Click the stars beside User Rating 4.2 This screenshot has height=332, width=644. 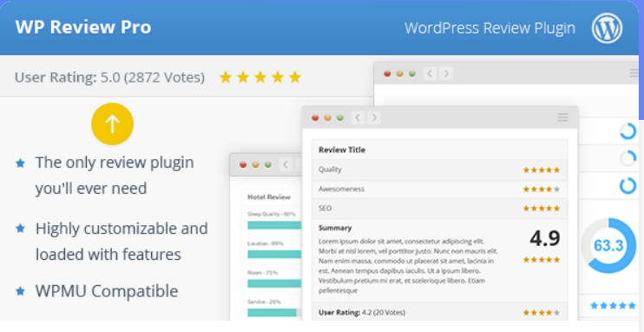tap(542, 313)
